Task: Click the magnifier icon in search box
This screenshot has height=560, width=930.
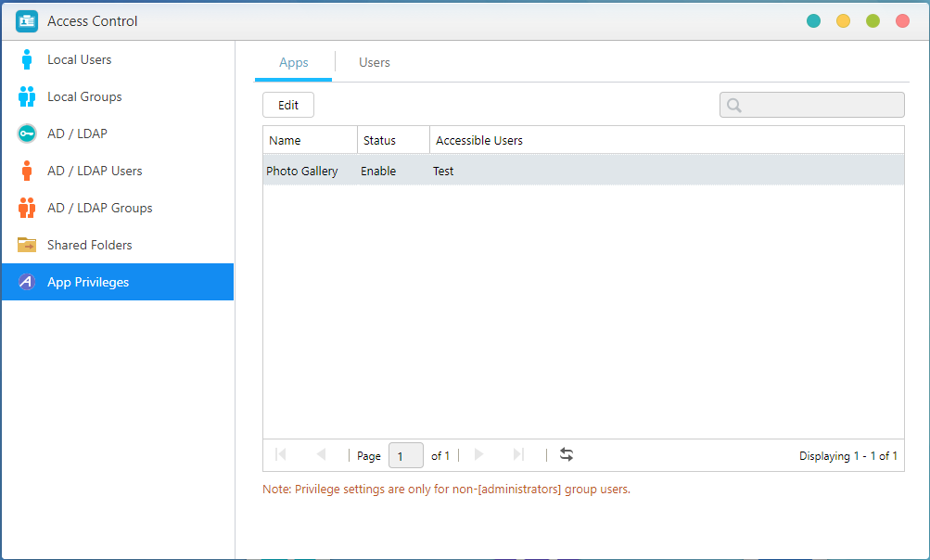Action: pos(734,106)
